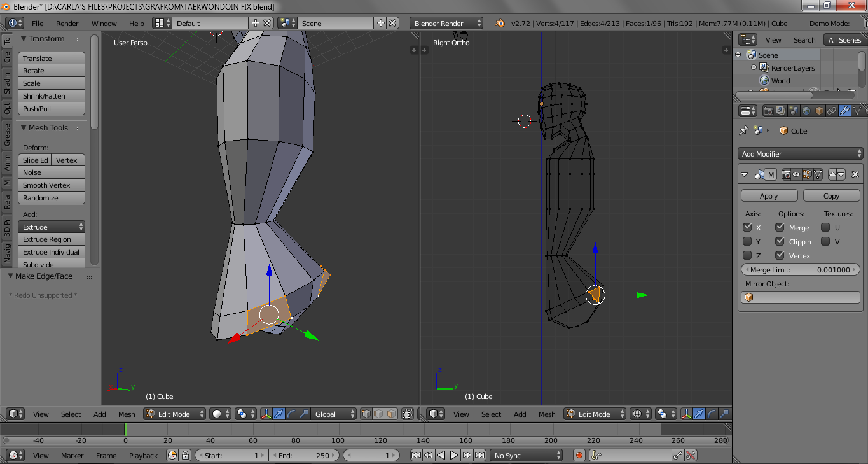Click the Object Constraints chain icon
Screen dimensions: 868x464
pos(832,111)
